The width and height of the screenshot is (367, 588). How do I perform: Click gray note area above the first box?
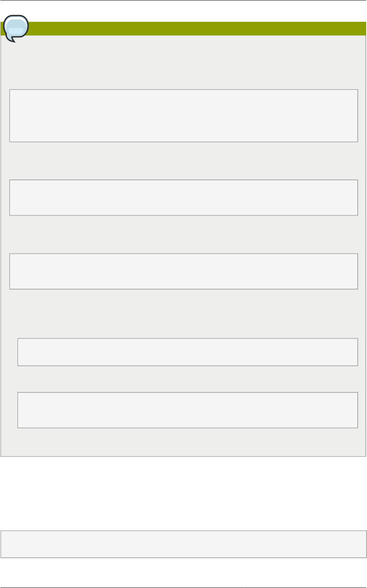183,63
